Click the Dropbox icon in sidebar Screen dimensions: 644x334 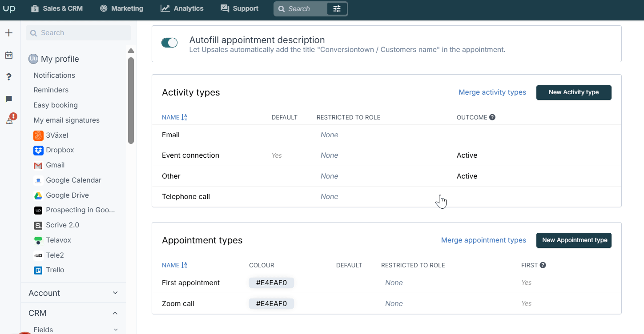coord(38,150)
